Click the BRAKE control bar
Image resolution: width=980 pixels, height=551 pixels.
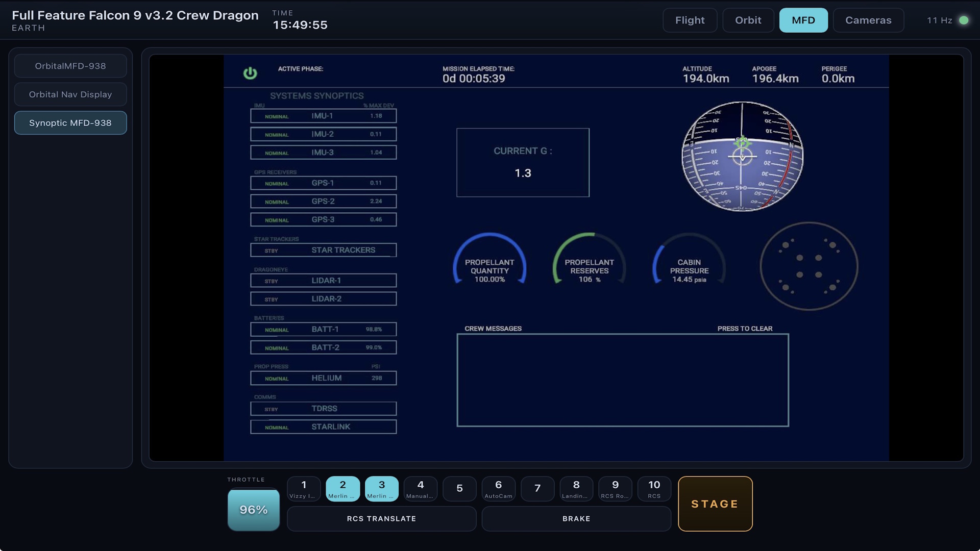coord(576,518)
